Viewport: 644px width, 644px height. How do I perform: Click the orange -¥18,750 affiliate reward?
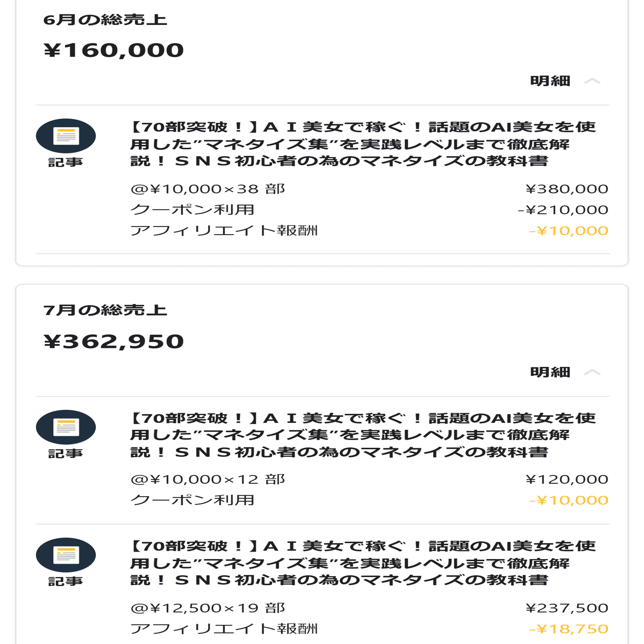[568, 629]
